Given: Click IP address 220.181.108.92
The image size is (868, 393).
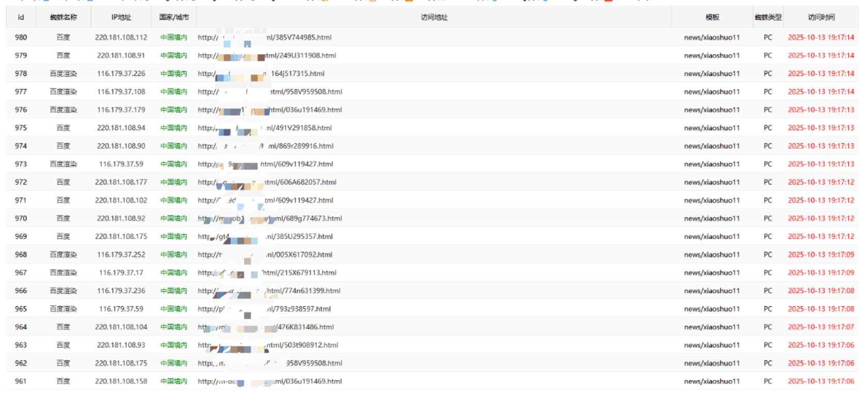Looking at the screenshot, I should coord(121,218).
